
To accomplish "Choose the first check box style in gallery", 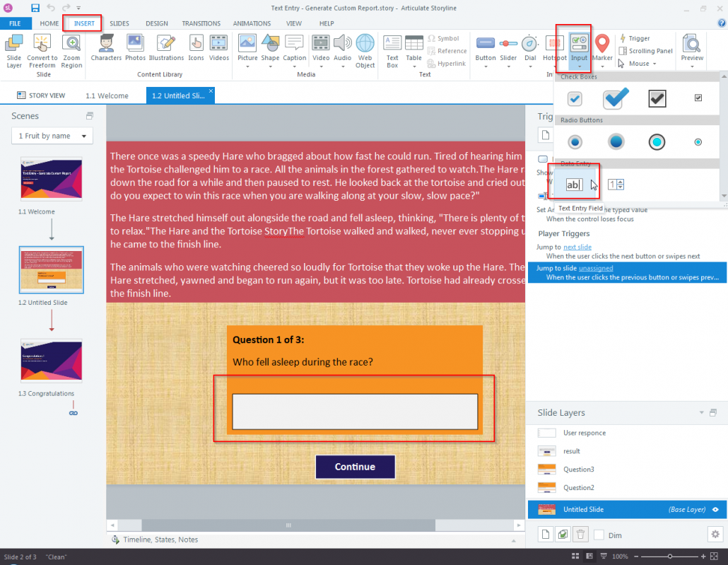I will coord(575,100).
